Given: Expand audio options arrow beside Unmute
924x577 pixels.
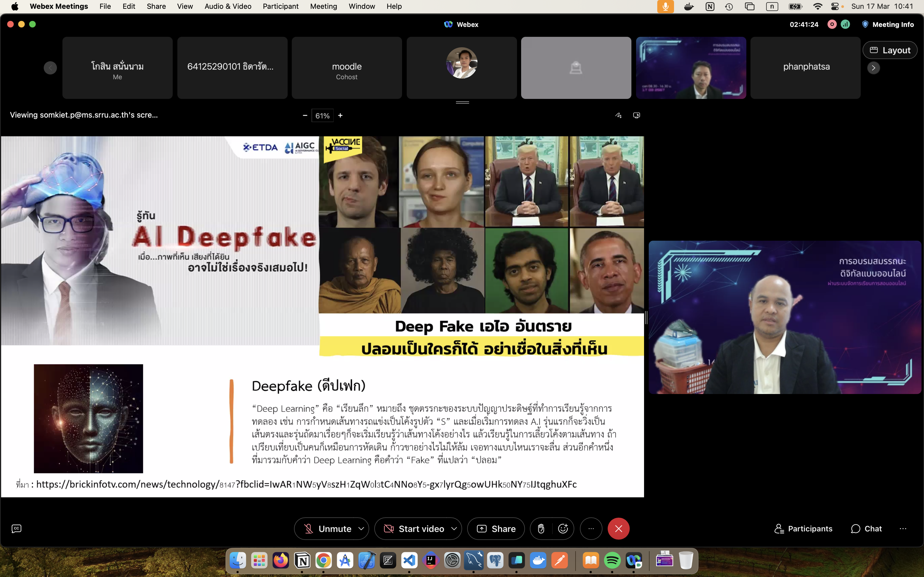Looking at the screenshot, I should [x=361, y=529].
